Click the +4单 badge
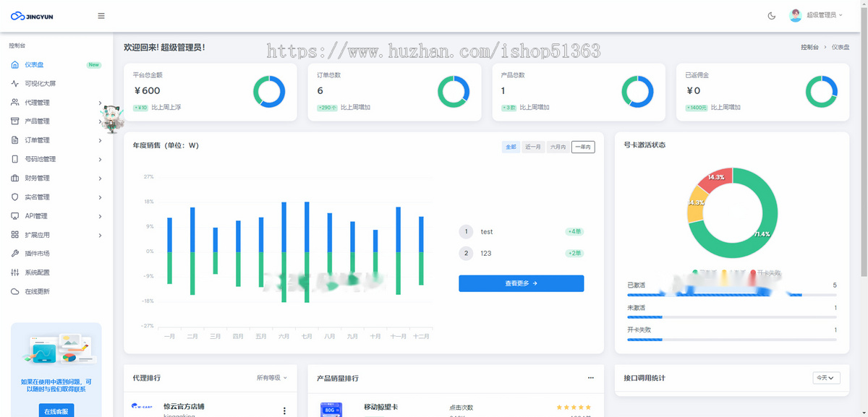Image resolution: width=868 pixels, height=417 pixels. coord(574,232)
